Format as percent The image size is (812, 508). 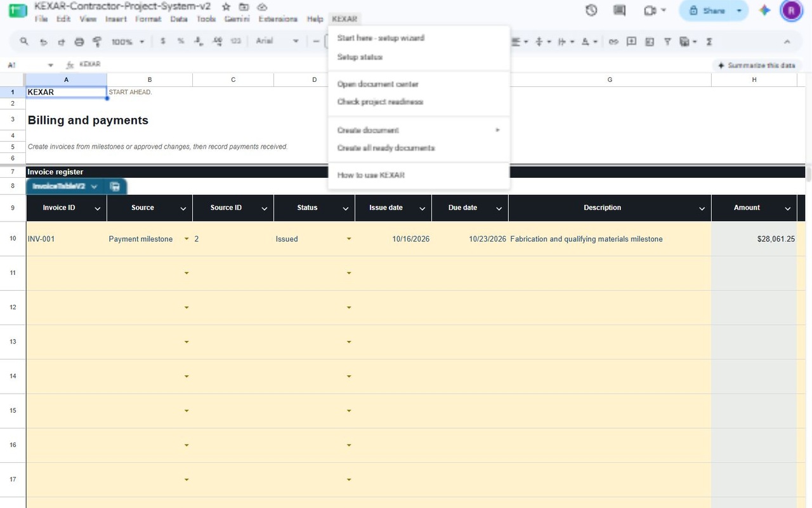[181, 41]
